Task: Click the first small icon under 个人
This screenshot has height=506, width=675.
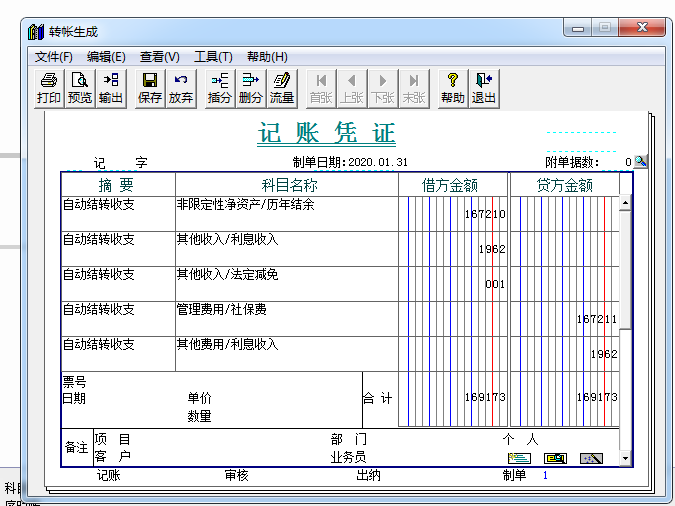Action: pos(520,458)
